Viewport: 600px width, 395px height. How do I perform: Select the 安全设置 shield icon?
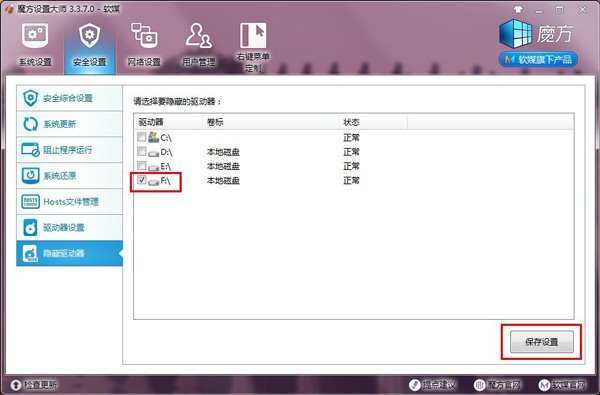pyautogui.click(x=89, y=36)
